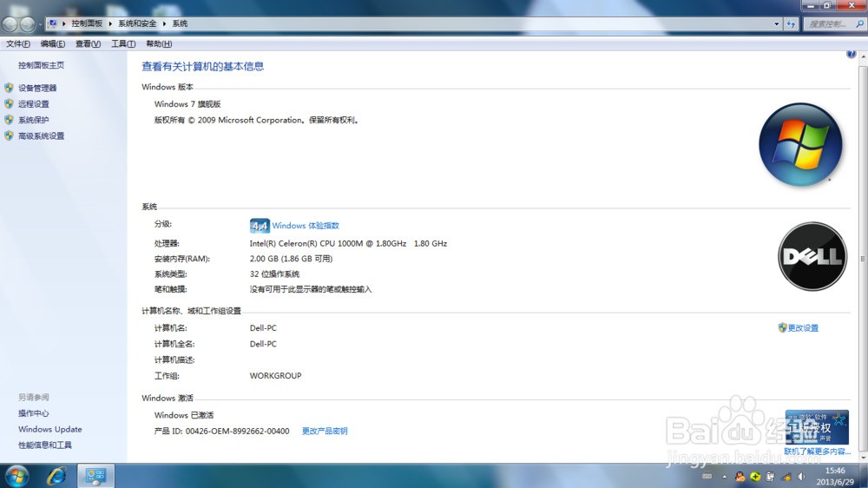The image size is (868, 488).
Task: Open the 工具(T) menu
Action: 123,43
